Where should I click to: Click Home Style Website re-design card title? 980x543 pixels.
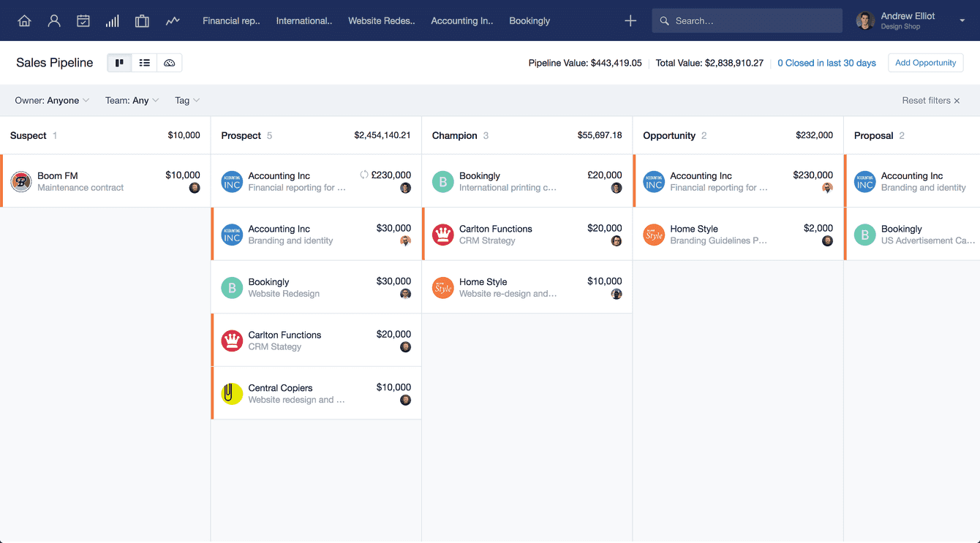[x=483, y=282]
